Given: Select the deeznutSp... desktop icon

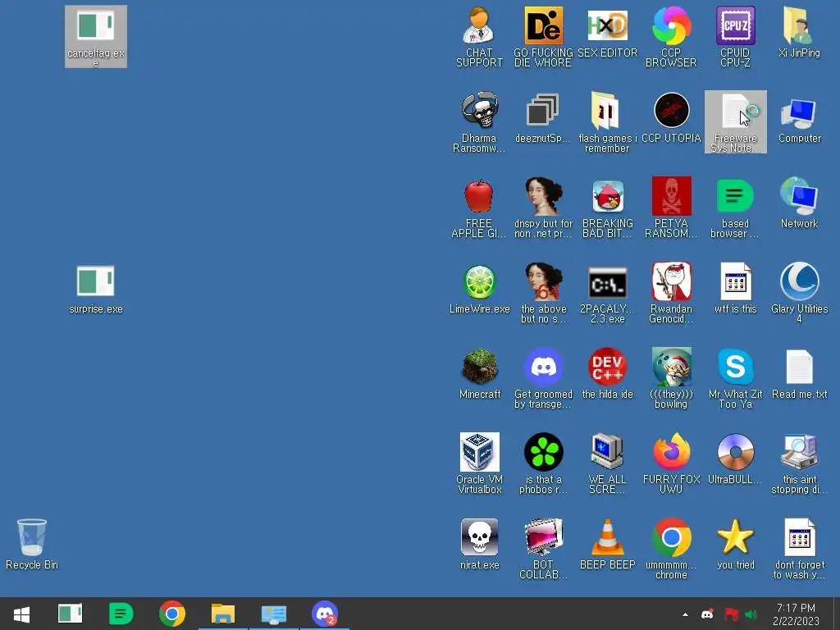Looking at the screenshot, I should pos(543,118).
